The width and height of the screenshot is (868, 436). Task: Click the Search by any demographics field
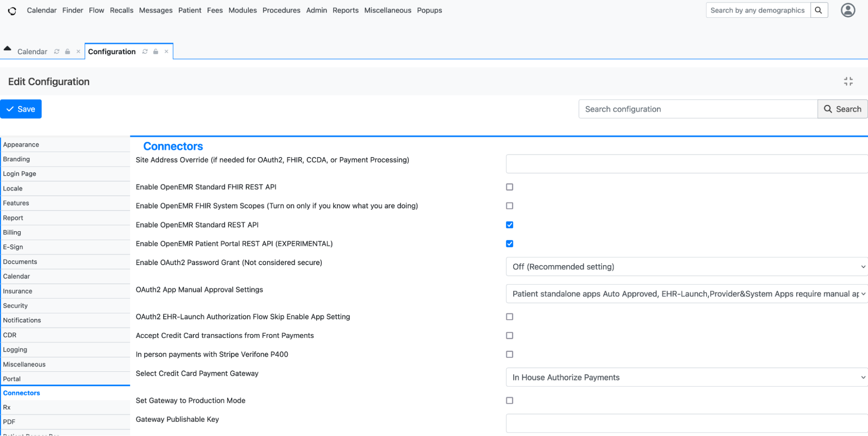pyautogui.click(x=758, y=10)
